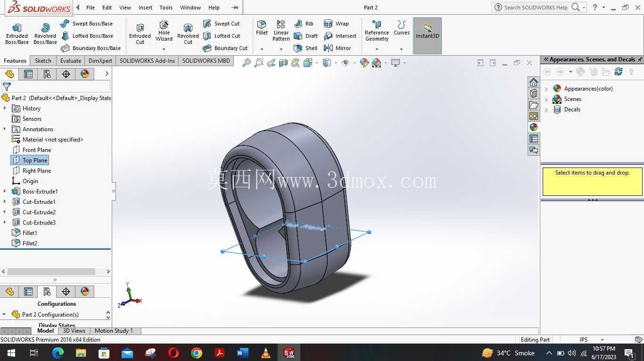Switch to SOLIDWORKS Add-Ins tab
Image resolution: width=644 pixels, height=361 pixels.
click(x=147, y=60)
